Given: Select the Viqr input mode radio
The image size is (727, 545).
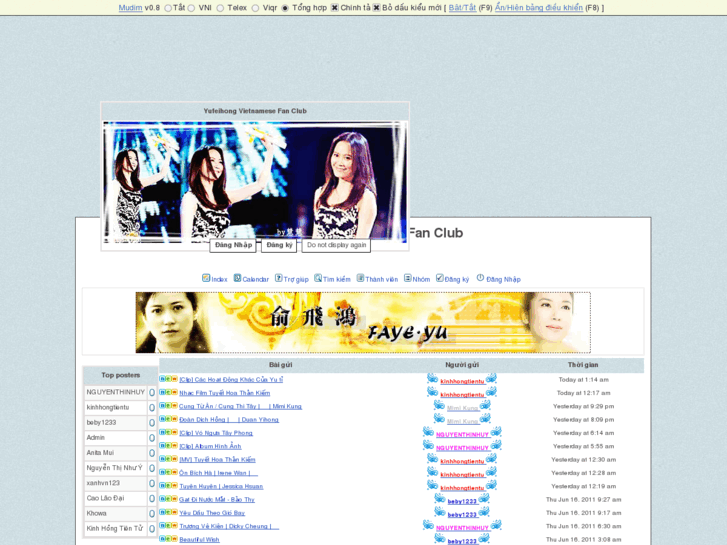Looking at the screenshot, I should coord(255,8).
